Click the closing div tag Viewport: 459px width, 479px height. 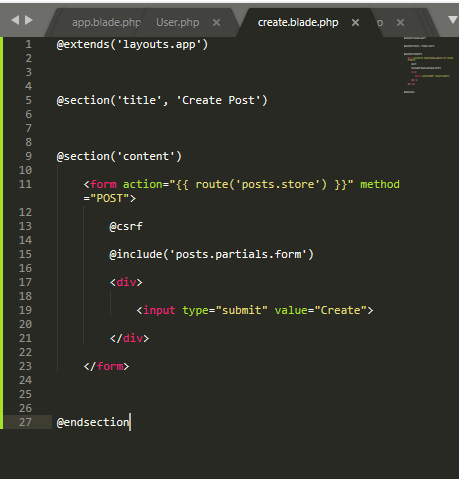pos(129,338)
